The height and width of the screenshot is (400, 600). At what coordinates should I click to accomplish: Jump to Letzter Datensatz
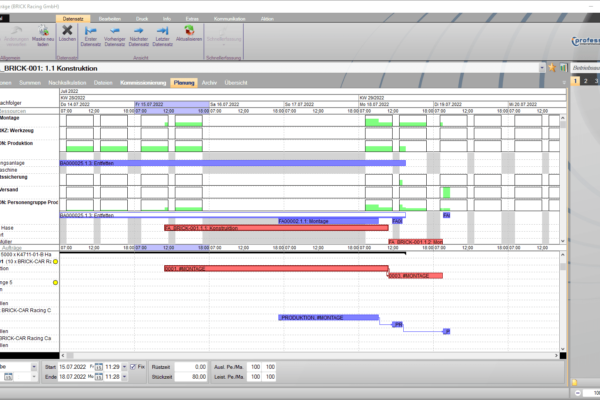pyautogui.click(x=163, y=31)
